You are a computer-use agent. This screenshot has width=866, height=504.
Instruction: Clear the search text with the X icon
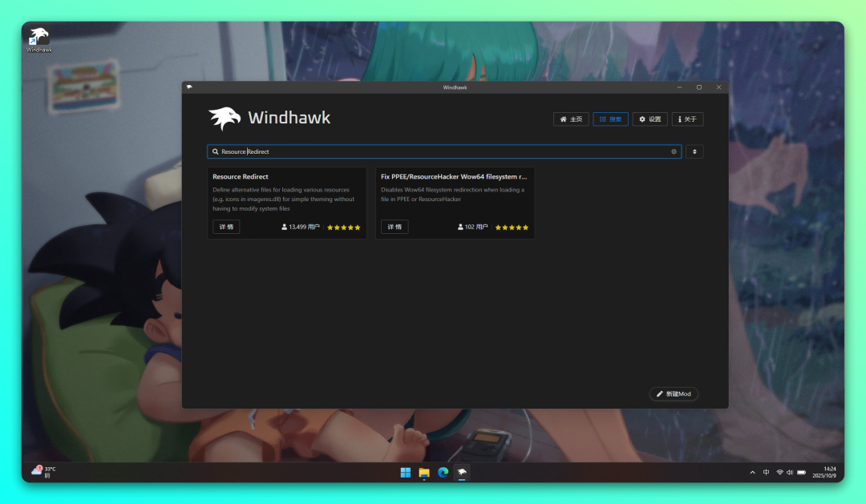[x=674, y=151]
